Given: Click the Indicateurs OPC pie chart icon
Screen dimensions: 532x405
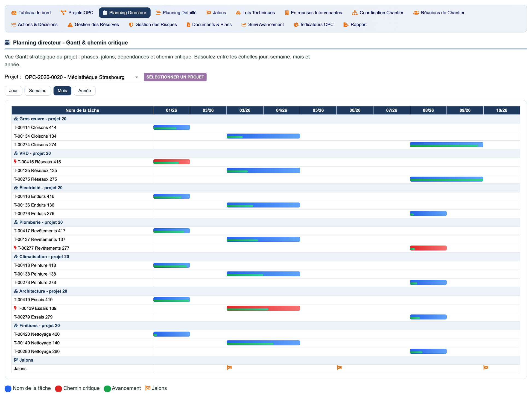Looking at the screenshot, I should pyautogui.click(x=296, y=25).
